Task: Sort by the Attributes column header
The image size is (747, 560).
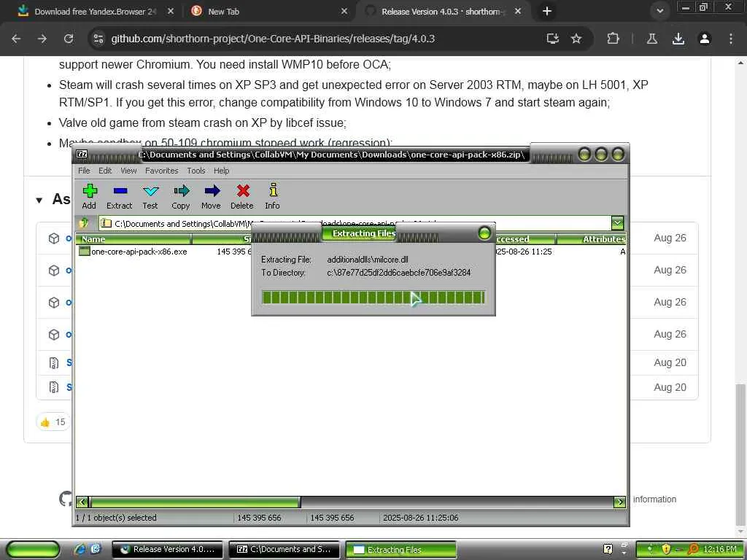Action: pyautogui.click(x=591, y=239)
